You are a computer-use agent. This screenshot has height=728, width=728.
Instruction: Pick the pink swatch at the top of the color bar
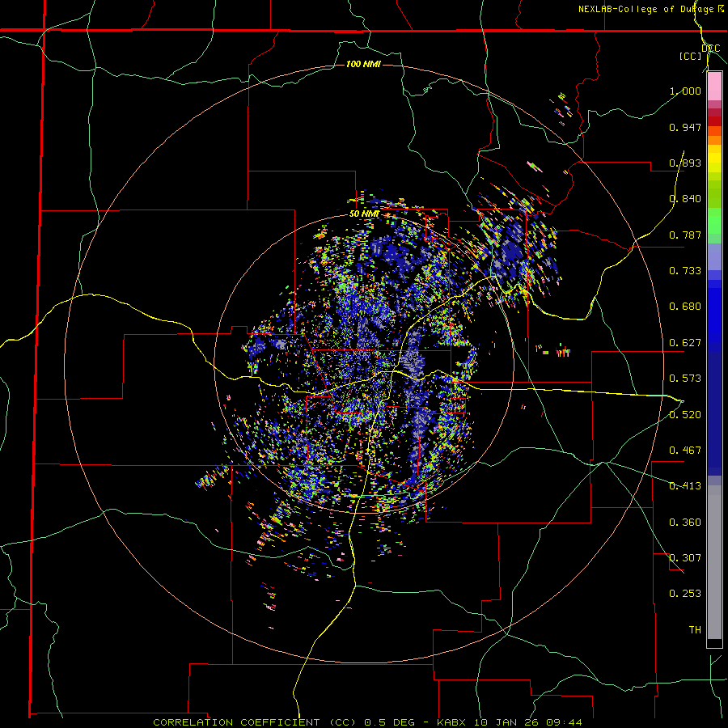714,87
